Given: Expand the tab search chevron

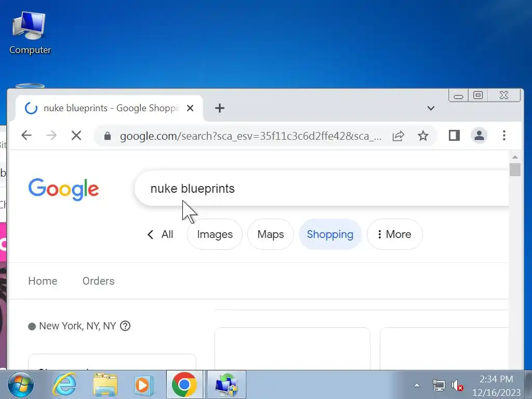Looking at the screenshot, I should [x=431, y=108].
